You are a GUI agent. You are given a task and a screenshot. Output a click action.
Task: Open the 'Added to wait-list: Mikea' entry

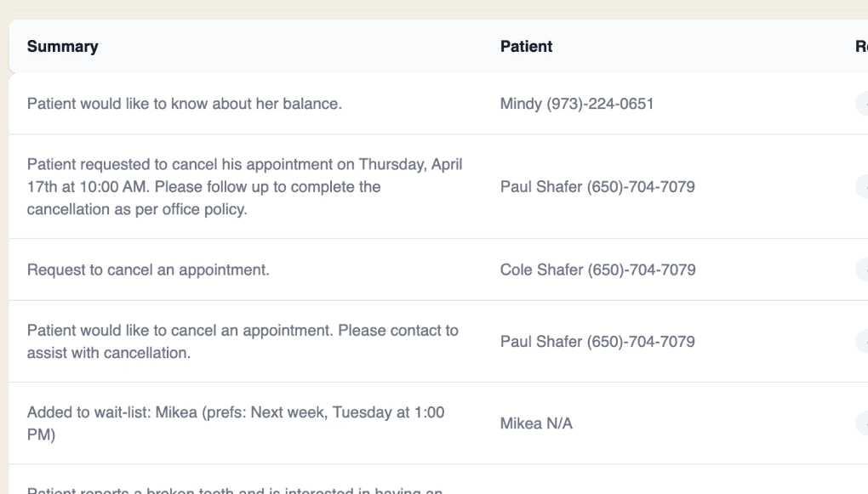pyautogui.click(x=236, y=423)
